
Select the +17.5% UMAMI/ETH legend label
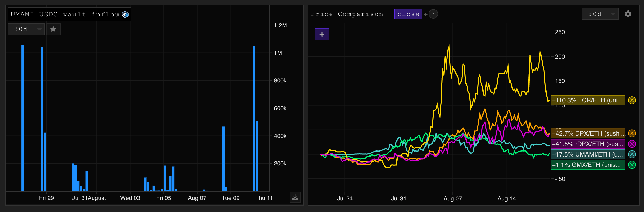pos(588,154)
